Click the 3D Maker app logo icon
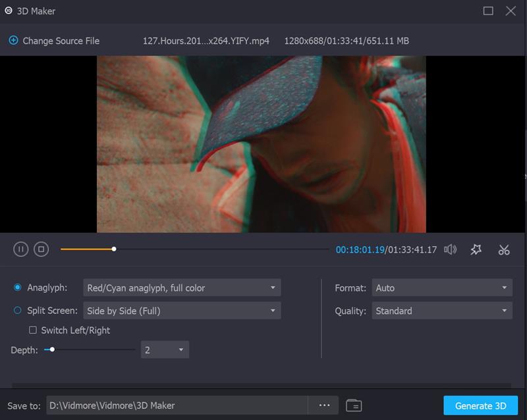Viewport: 527px width, 420px height. click(9, 11)
